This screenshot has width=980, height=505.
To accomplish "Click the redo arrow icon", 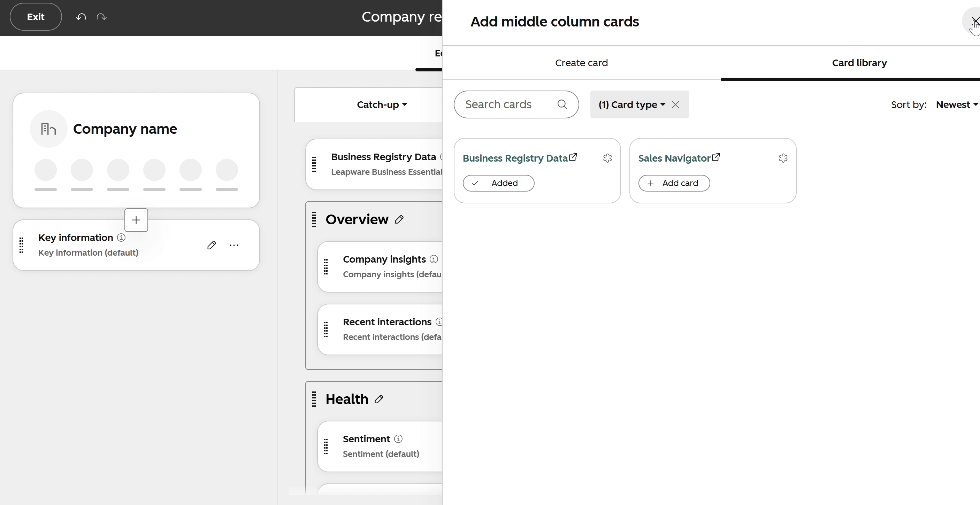I will coord(101,17).
